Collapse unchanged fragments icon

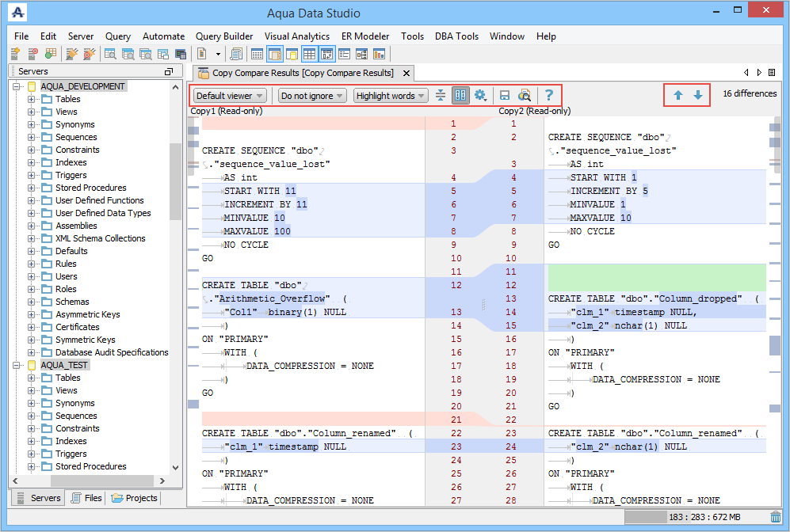441,96
